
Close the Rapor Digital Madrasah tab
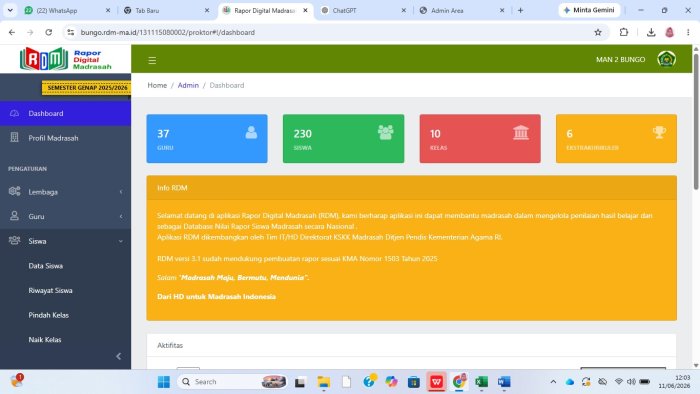[305, 10]
